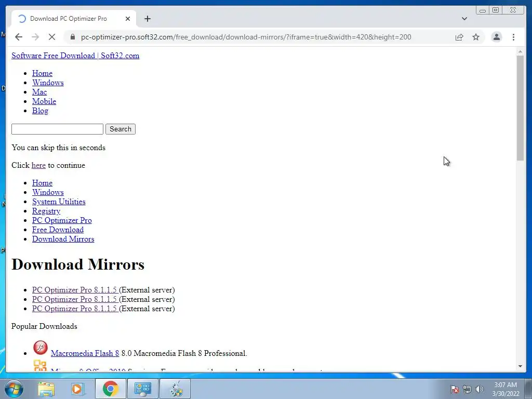
Task: Open Chrome's three-dot menu
Action: 513,37
